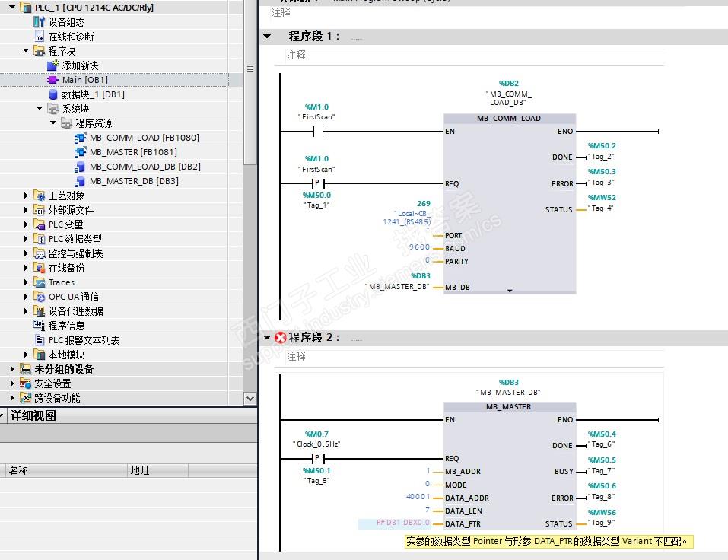The image size is (728, 560).
Task: Select MB_MASTER [FB1081] block icon
Action: pyautogui.click(x=80, y=152)
